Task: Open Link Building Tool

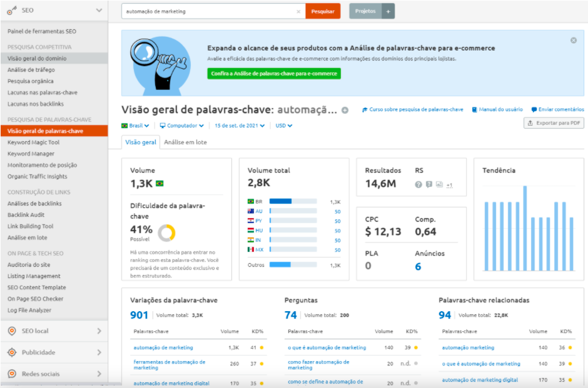Action: pos(31,226)
